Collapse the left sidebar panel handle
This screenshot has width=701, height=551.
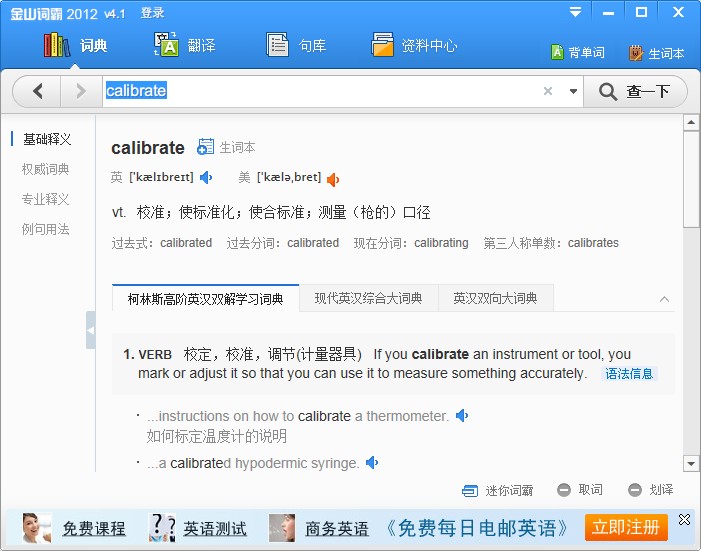pyautogui.click(x=91, y=330)
